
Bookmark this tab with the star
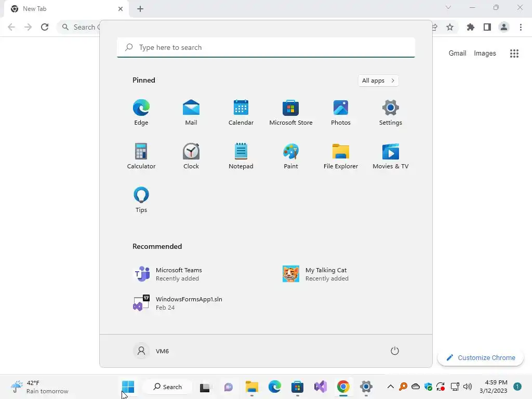450,27
